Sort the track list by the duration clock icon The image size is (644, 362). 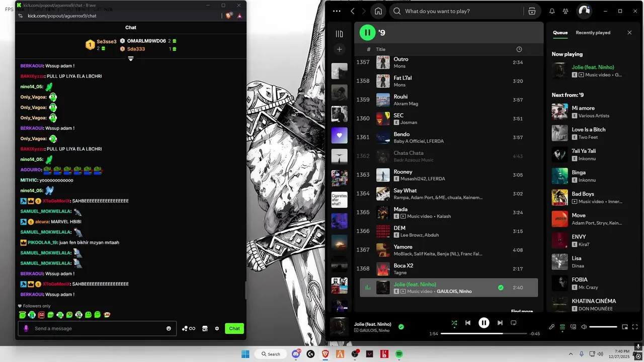[x=519, y=49]
